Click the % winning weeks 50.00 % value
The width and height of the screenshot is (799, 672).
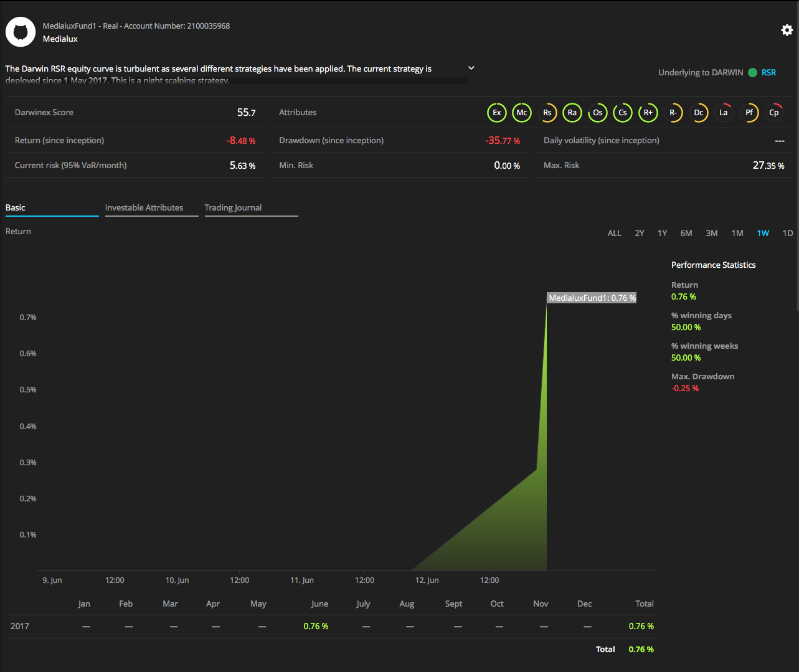pyautogui.click(x=686, y=357)
